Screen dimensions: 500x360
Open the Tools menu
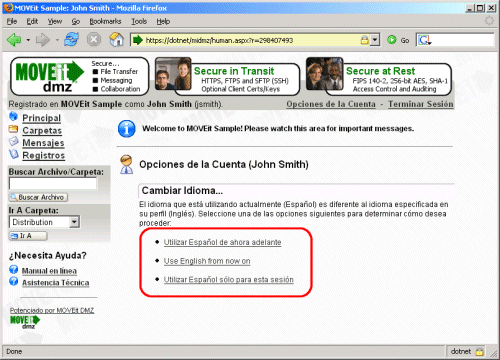[139, 21]
